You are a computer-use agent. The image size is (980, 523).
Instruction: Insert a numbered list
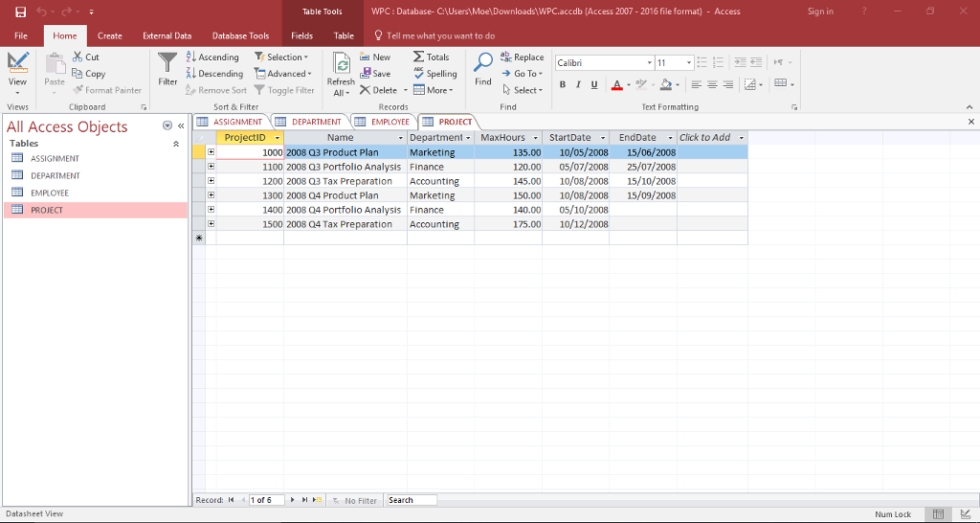[718, 62]
